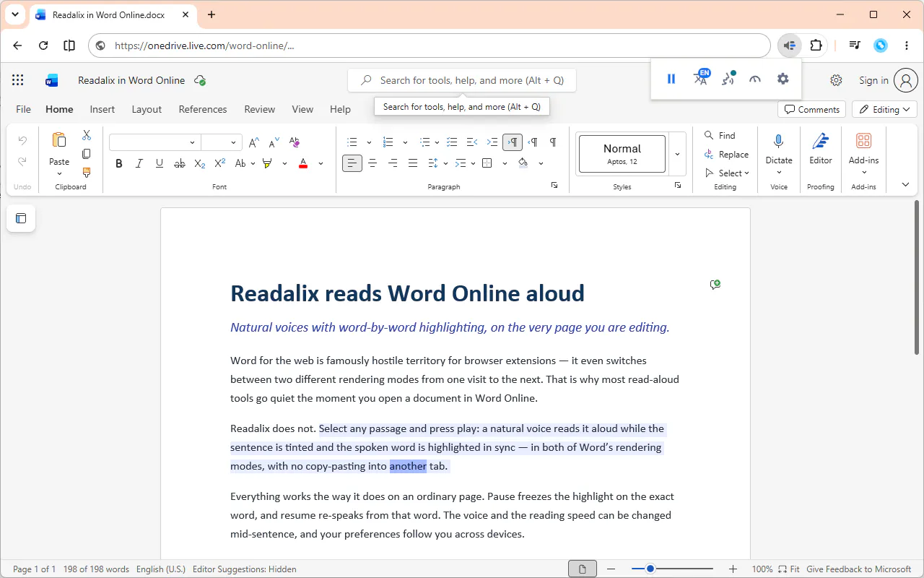Image resolution: width=924 pixels, height=578 pixels.
Task: Open Give Feedback to Microsoft
Action: tap(859, 569)
